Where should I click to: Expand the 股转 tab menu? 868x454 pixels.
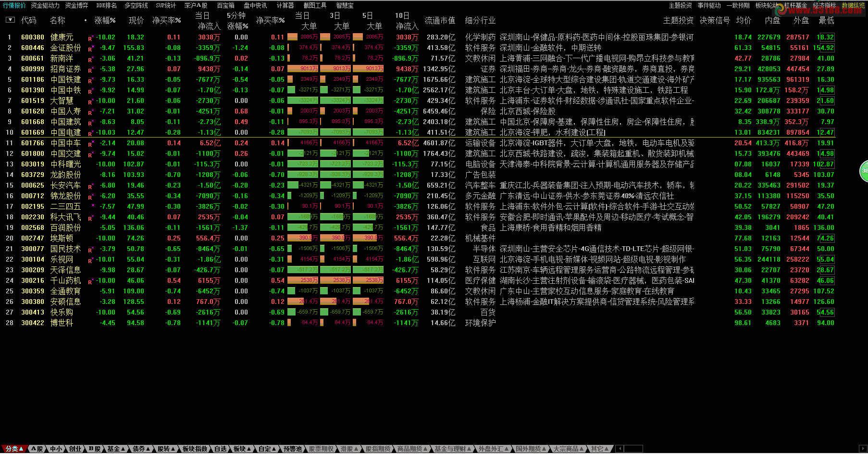[x=166, y=449]
